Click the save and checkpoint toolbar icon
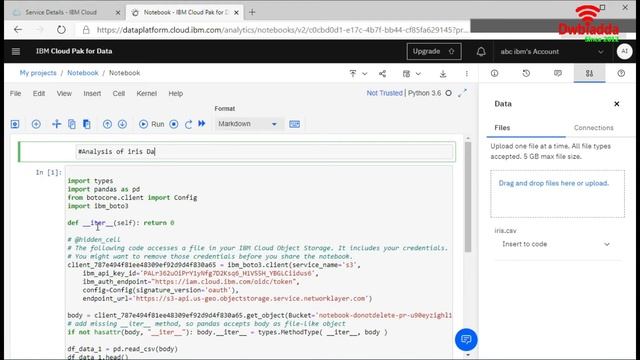 point(15,124)
